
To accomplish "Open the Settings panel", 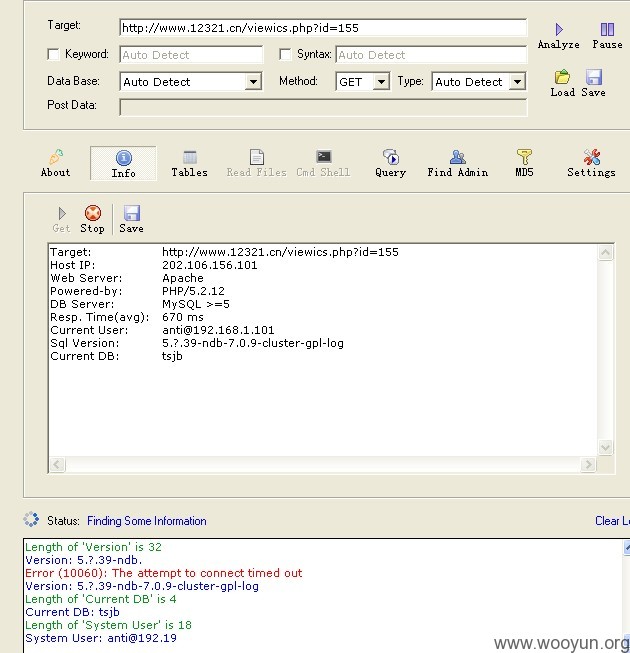I will point(591,163).
